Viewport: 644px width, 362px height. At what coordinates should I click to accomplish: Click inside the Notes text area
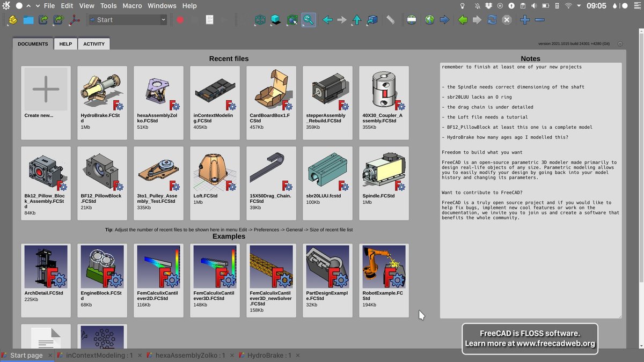coord(531,190)
